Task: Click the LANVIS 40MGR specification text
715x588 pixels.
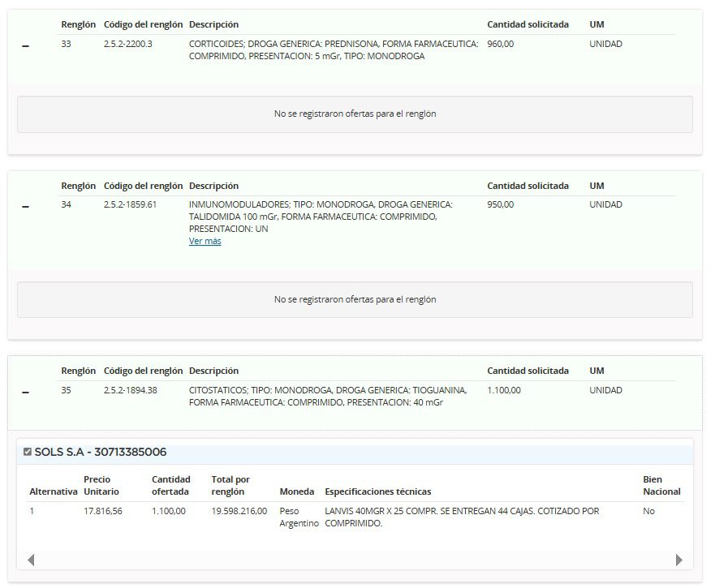Action: 461,517
